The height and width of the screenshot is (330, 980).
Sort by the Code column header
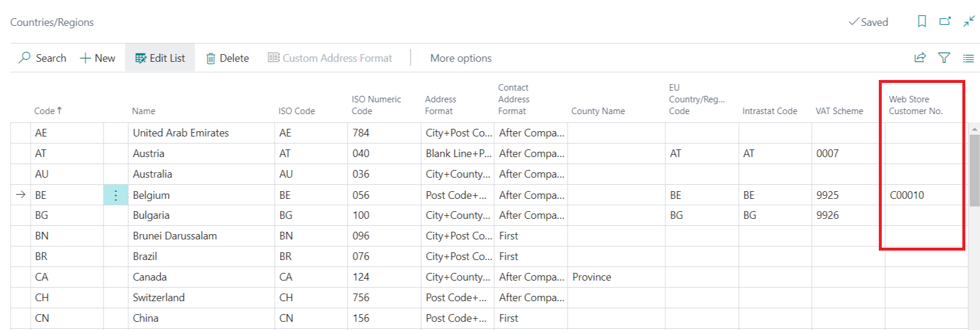(x=45, y=111)
